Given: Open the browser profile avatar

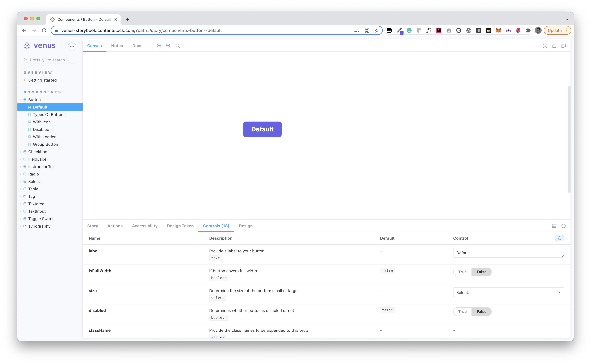Looking at the screenshot, I should [x=538, y=30].
